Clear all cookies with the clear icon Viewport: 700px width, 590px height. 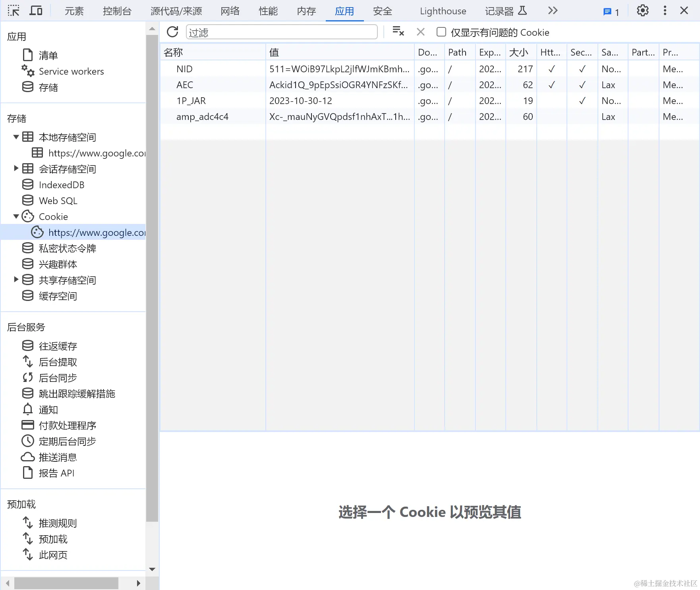(398, 31)
